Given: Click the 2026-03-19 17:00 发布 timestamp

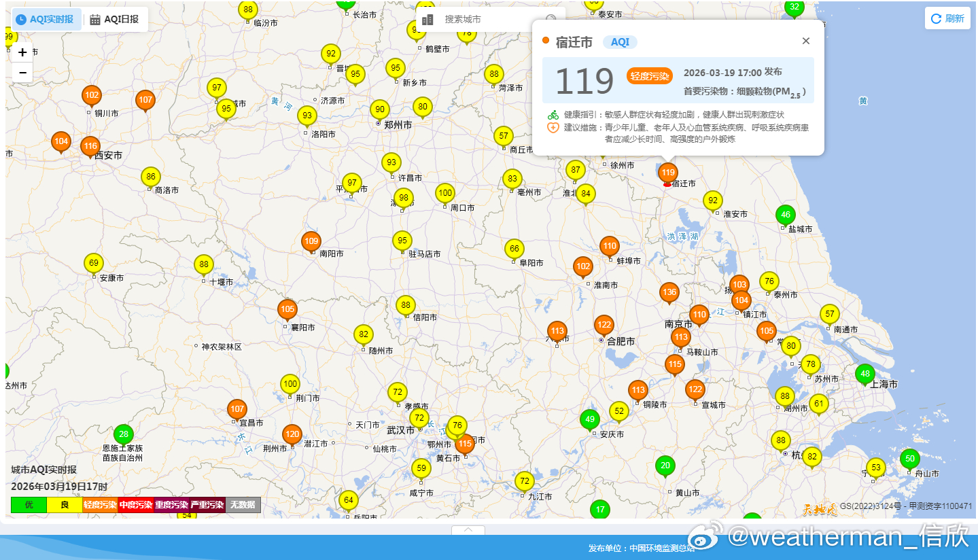Looking at the screenshot, I should tap(733, 72).
